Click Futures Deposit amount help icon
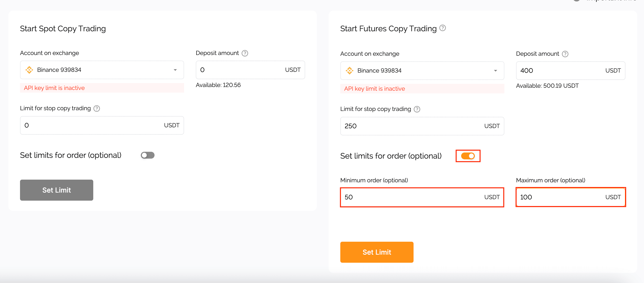 (x=565, y=54)
